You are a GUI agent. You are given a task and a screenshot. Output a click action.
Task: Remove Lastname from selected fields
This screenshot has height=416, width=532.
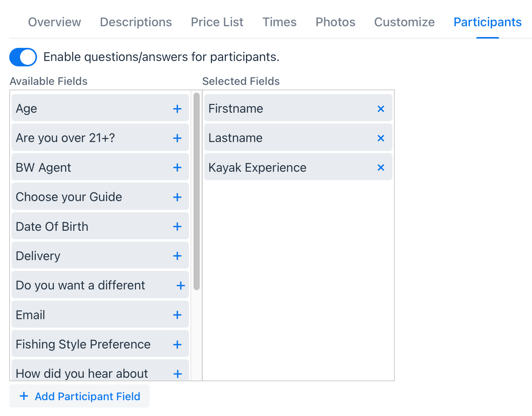(381, 138)
